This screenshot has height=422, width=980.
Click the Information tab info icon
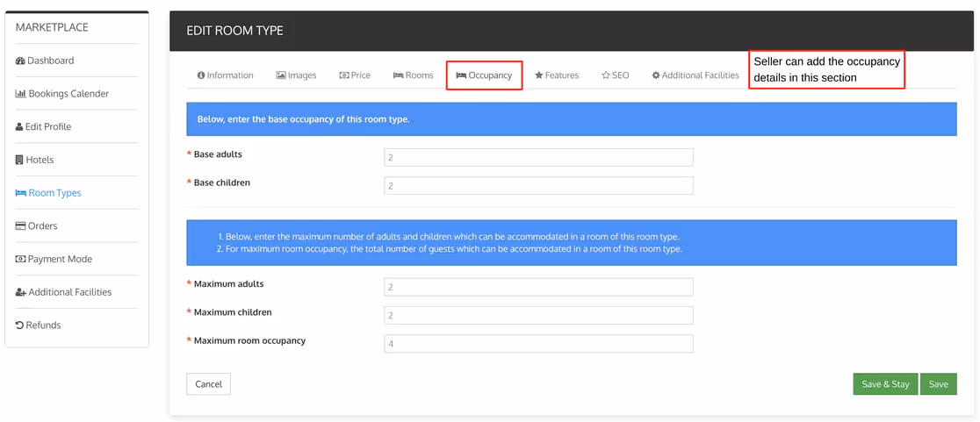pos(200,75)
